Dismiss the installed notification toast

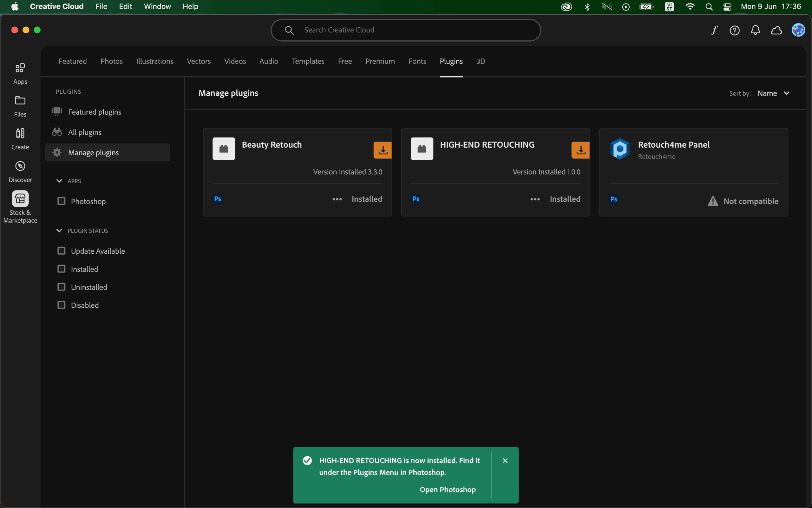tap(505, 460)
